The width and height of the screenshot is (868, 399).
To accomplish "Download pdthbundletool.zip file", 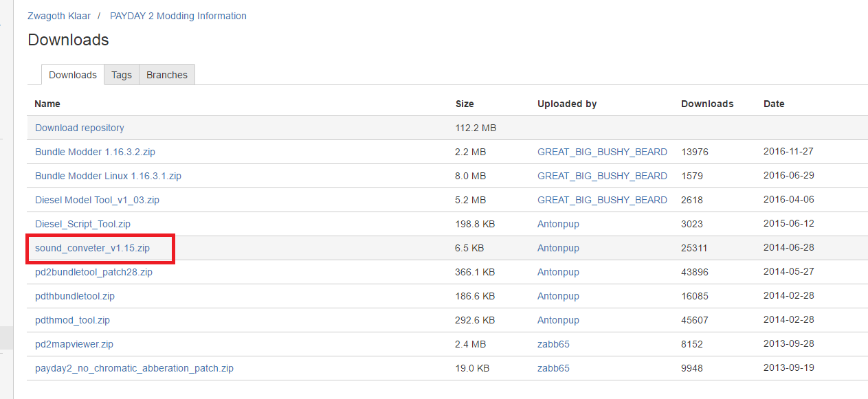I will [x=75, y=296].
